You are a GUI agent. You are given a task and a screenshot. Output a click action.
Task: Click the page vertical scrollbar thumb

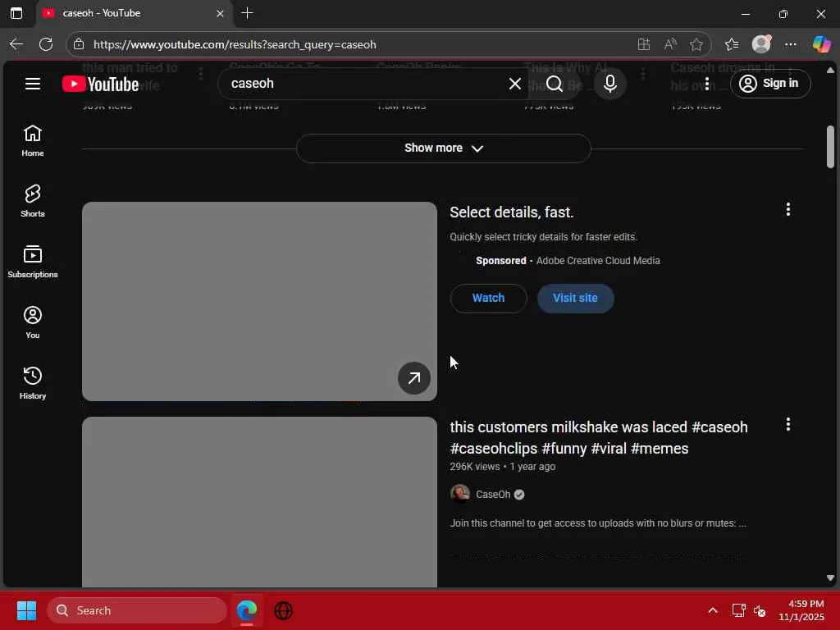click(x=830, y=147)
